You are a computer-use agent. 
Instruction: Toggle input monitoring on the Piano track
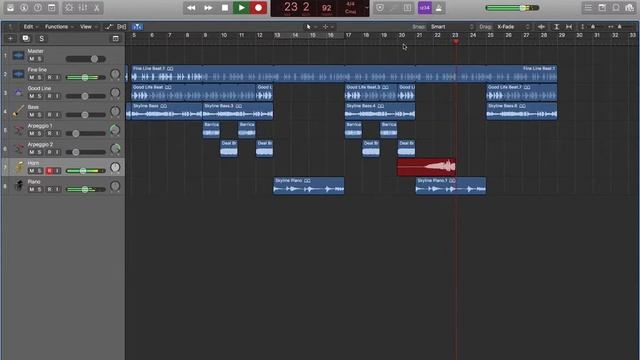[57, 190]
